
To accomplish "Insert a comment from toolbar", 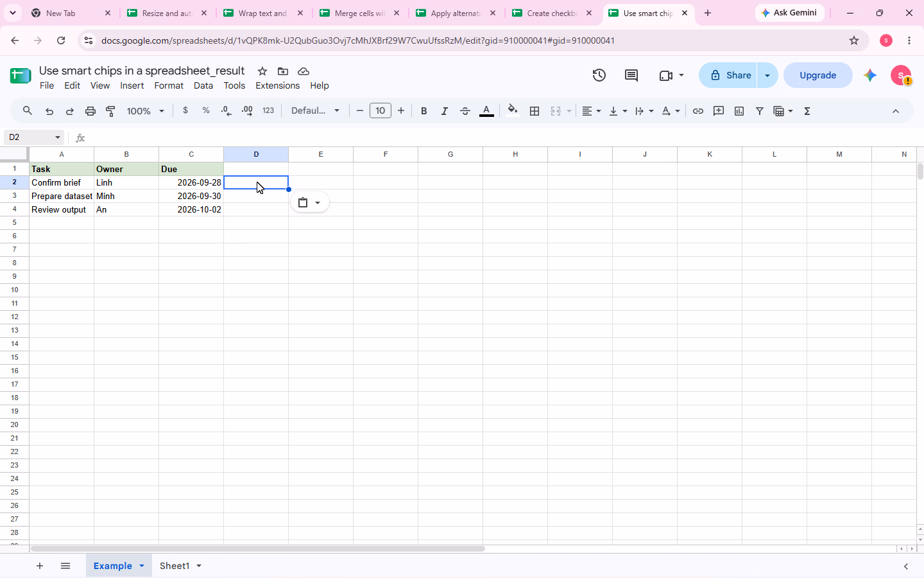I will (x=719, y=111).
